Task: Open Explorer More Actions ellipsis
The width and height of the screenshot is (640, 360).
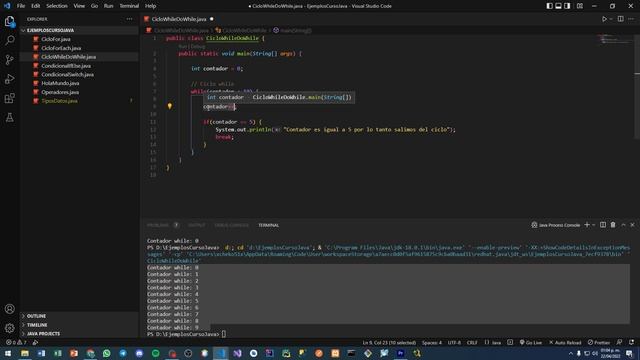Action: click(129, 19)
